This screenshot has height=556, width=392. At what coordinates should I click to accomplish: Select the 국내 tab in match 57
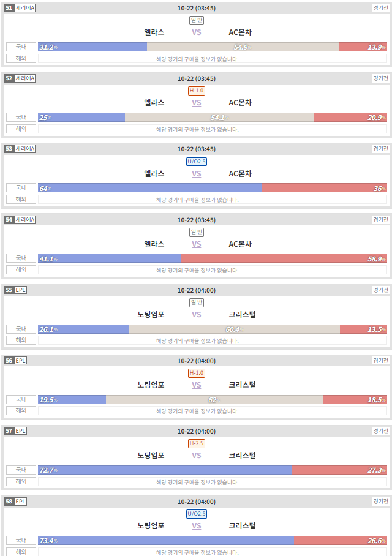(21, 470)
